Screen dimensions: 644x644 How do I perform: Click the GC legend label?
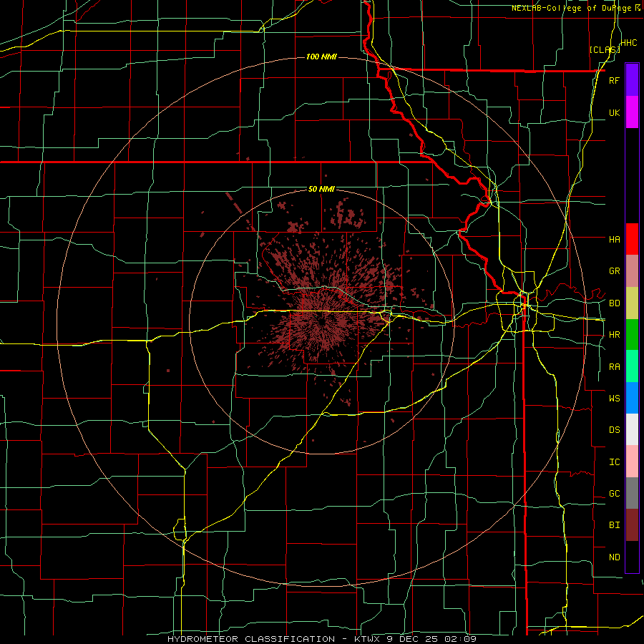(614, 493)
